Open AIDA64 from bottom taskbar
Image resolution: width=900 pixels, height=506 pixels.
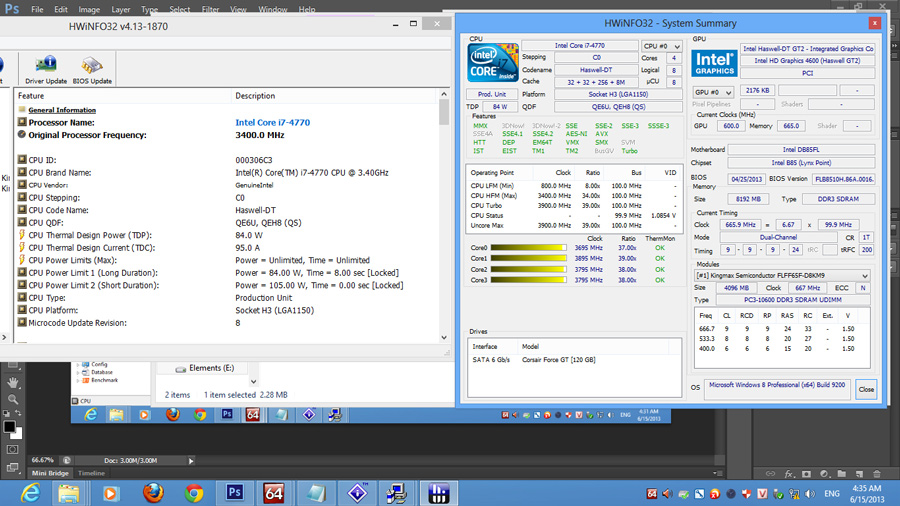click(x=274, y=493)
